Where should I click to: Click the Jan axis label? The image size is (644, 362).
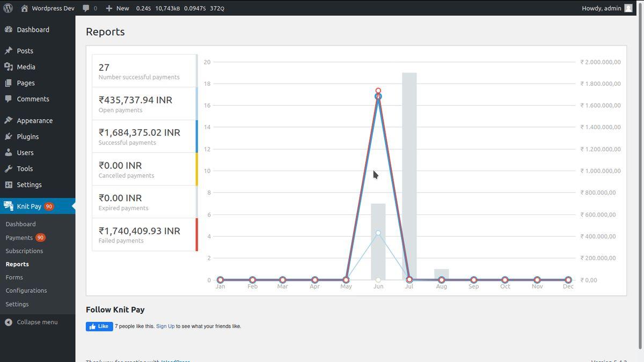[x=220, y=286]
